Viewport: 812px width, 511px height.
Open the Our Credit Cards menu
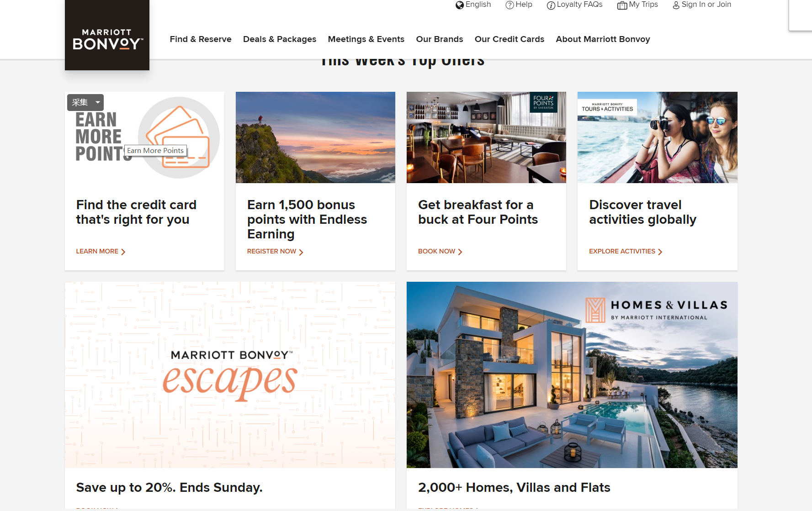pos(509,39)
